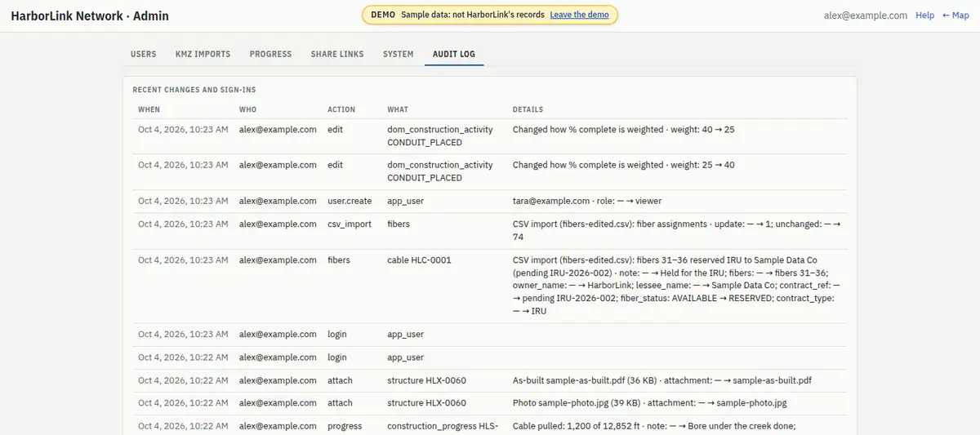Click 'edit' action in weight 25 → 40 row
This screenshot has width=980, height=435.
click(335, 165)
